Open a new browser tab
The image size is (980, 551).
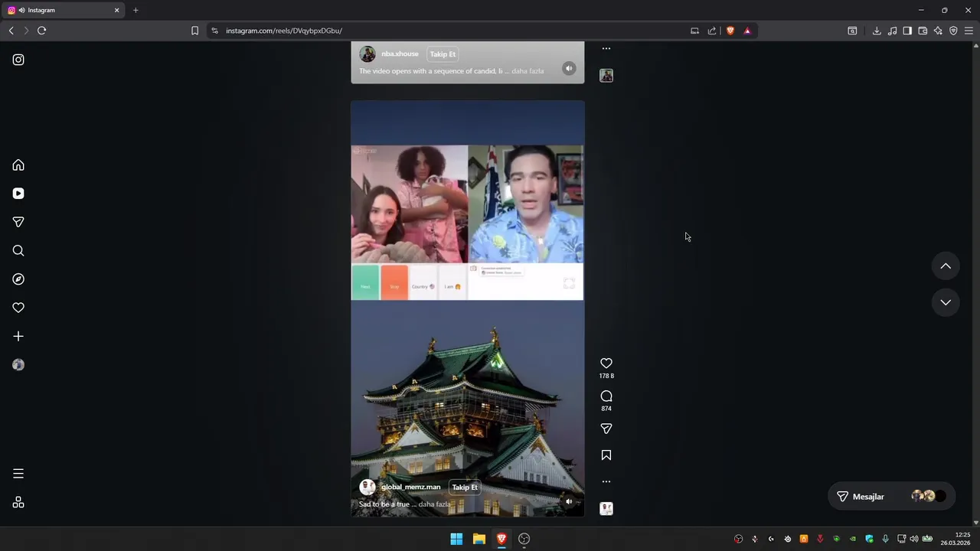[136, 10]
